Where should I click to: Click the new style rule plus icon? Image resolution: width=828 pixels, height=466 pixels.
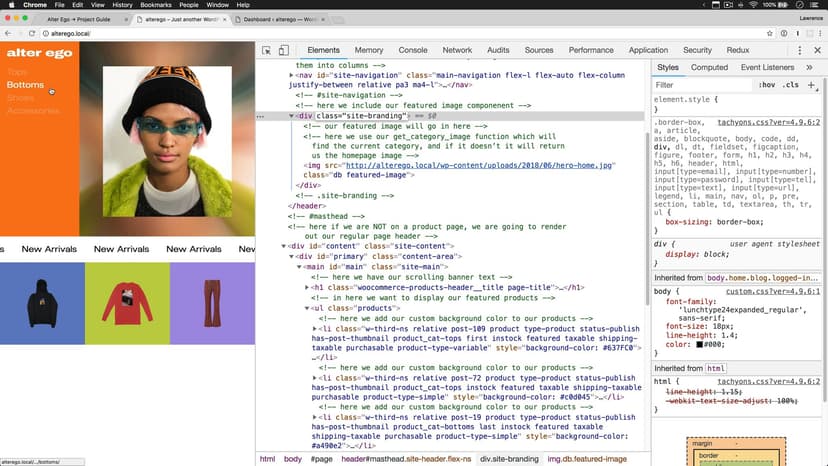click(811, 85)
